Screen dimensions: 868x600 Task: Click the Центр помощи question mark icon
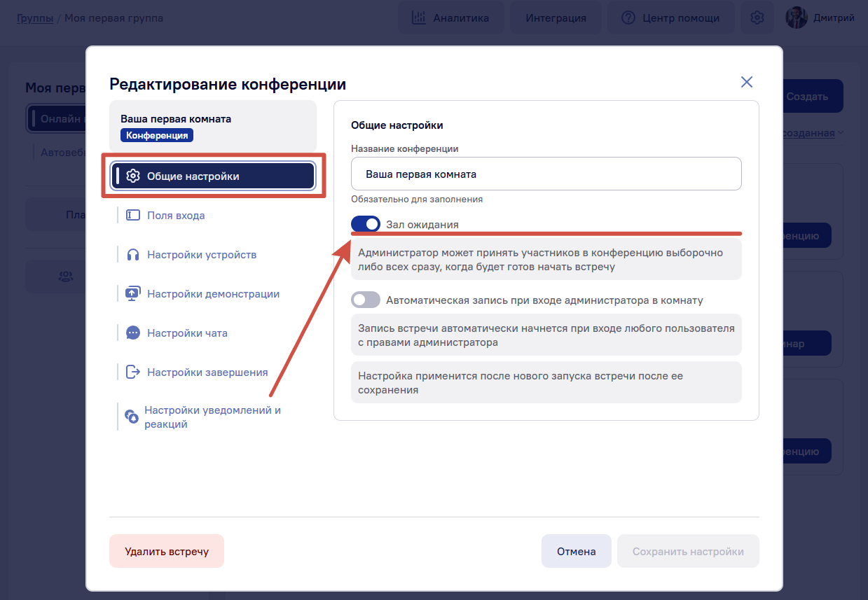(x=628, y=18)
